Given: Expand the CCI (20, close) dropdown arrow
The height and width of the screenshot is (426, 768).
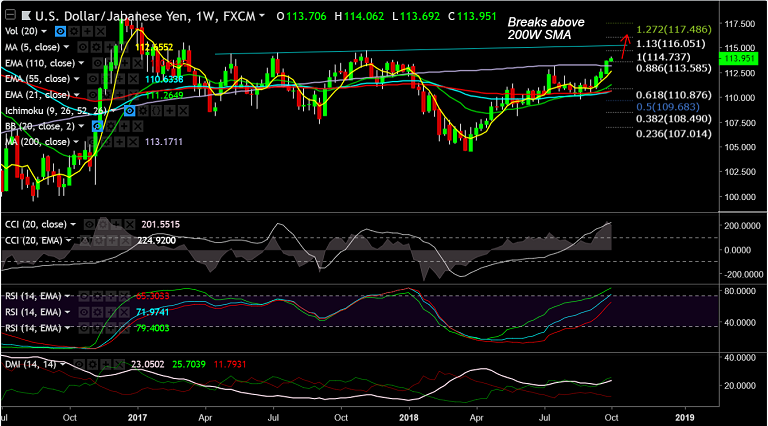Looking at the screenshot, I should (73, 225).
